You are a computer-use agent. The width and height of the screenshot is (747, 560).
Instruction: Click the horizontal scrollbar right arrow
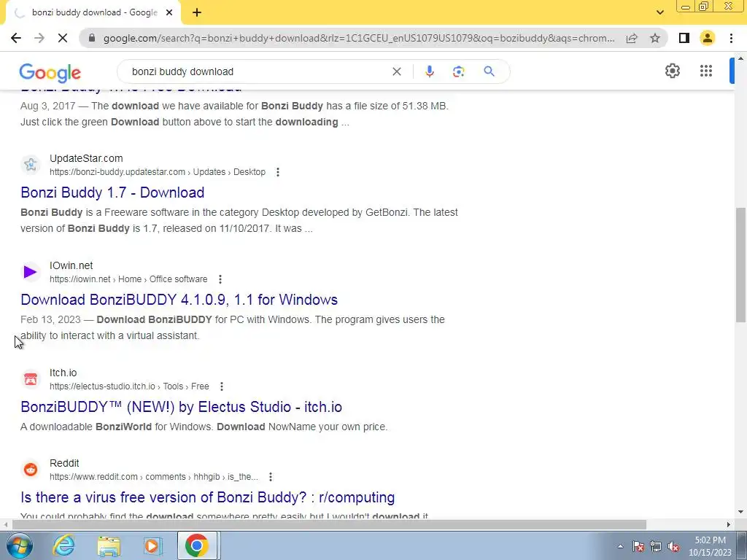[729, 525]
